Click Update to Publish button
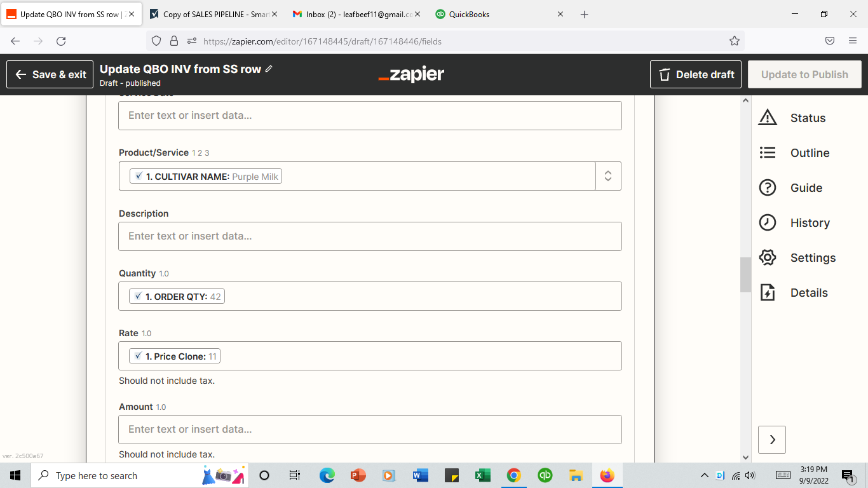Viewport: 868px width, 488px height. [804, 74]
